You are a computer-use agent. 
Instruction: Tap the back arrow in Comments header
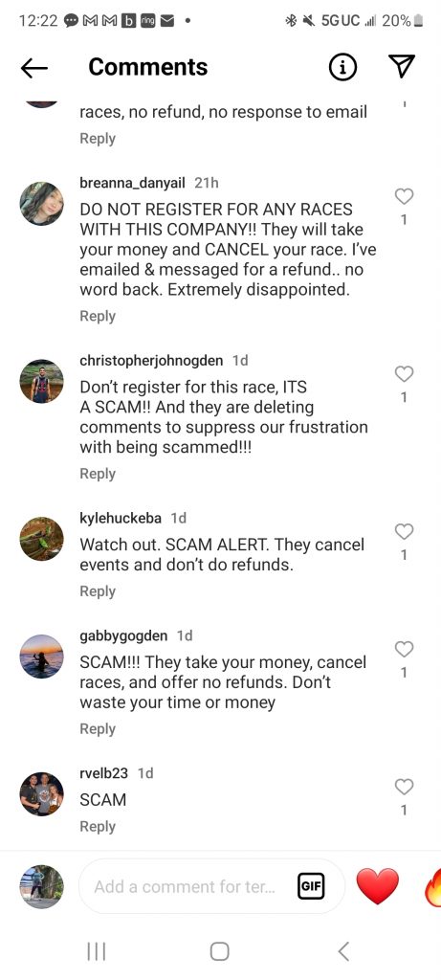[33, 68]
